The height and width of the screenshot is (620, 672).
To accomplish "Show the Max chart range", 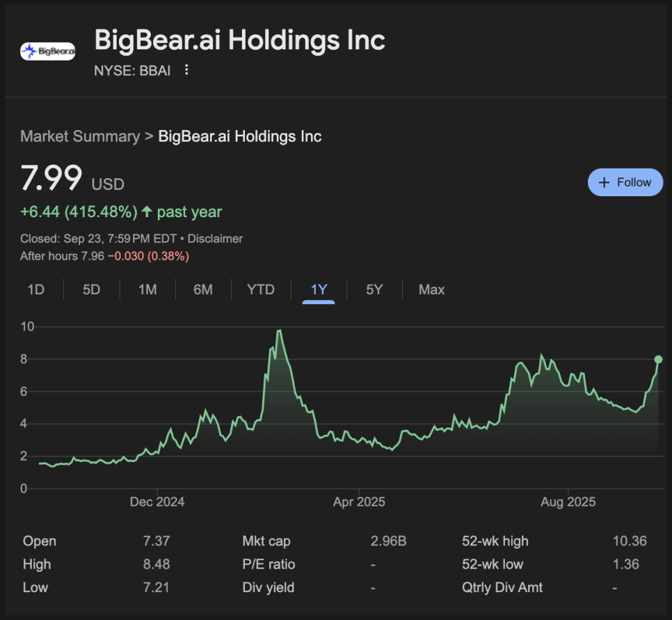I will (x=431, y=290).
